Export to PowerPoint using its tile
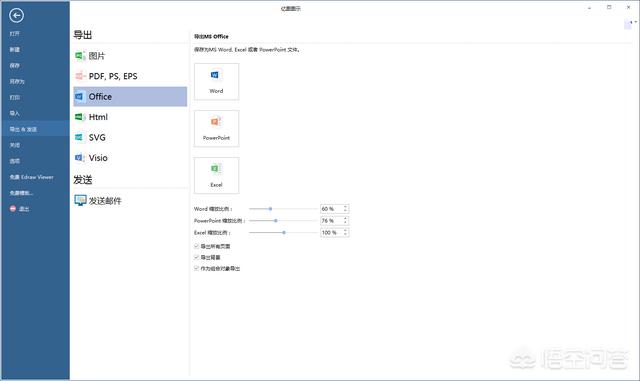 (216, 129)
